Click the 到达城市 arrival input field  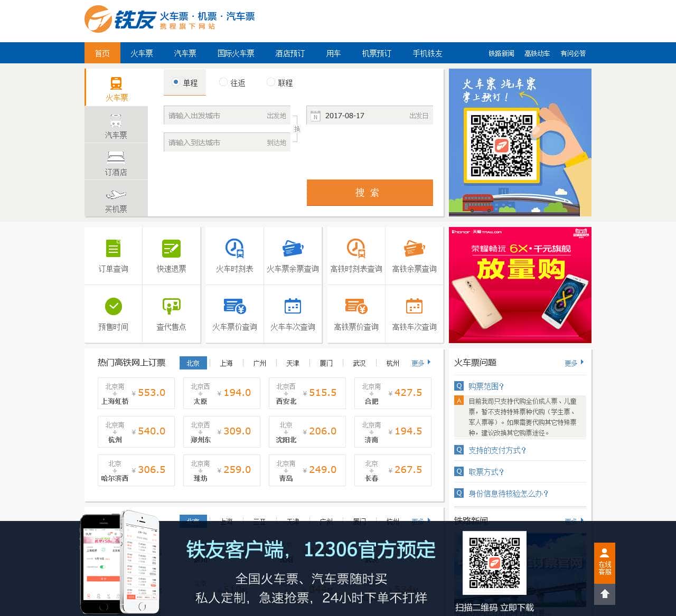point(227,143)
